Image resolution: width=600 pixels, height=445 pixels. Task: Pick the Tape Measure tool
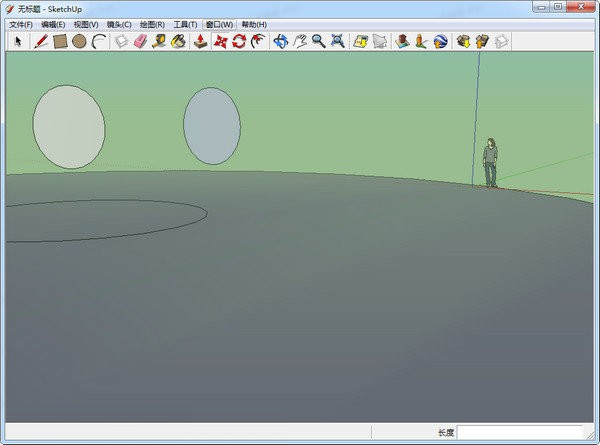point(159,41)
